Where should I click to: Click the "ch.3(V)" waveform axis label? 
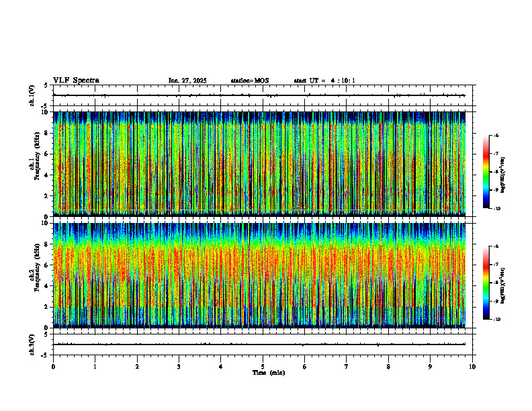pyautogui.click(x=32, y=345)
